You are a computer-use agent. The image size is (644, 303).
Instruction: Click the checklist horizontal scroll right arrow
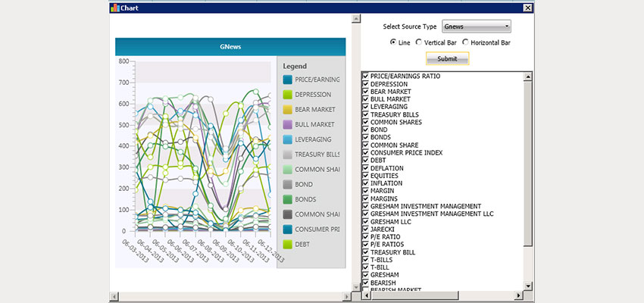click(519, 295)
